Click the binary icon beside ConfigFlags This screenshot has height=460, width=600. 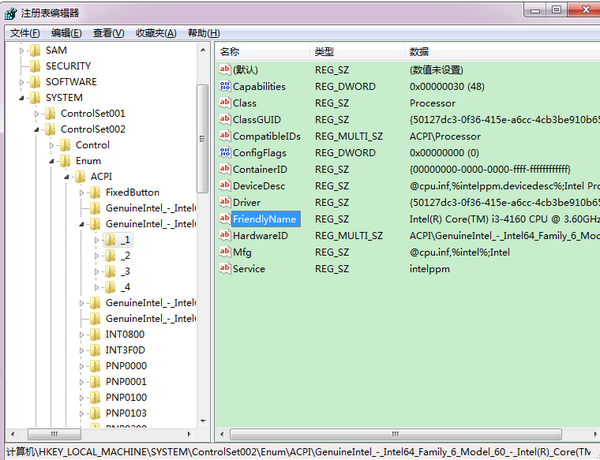point(225,152)
